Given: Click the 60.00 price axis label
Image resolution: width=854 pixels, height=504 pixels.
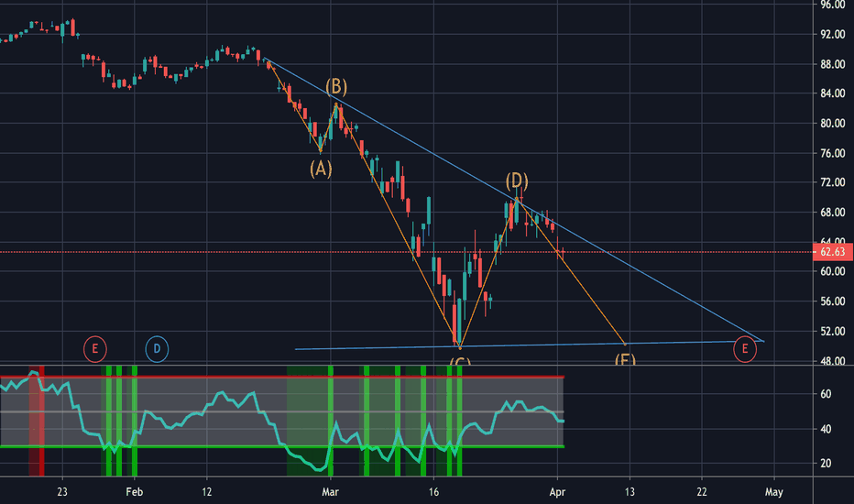Looking at the screenshot, I should [833, 271].
